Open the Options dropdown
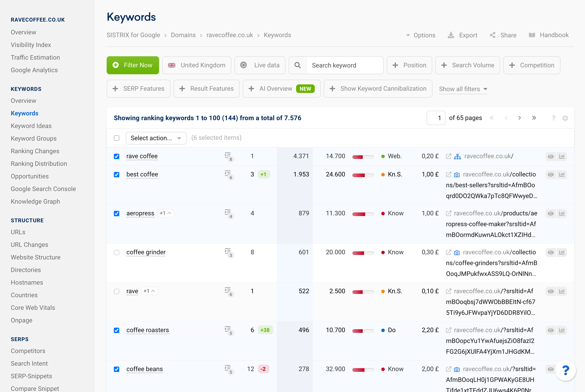Screen dimensions: 585x392 [421, 35]
